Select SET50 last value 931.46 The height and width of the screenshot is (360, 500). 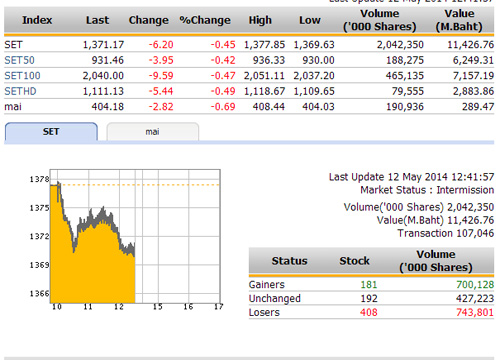(x=108, y=60)
